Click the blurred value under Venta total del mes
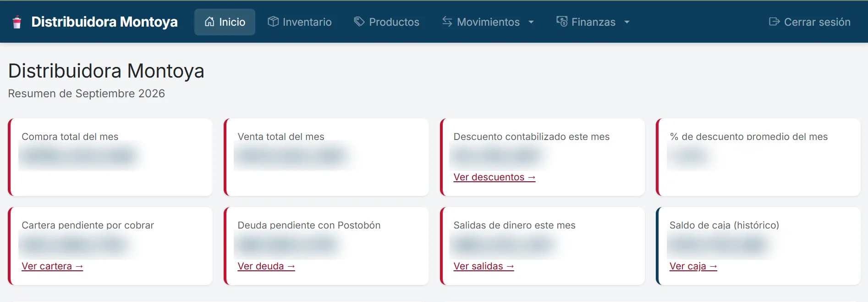Viewport: 868px width, 302px height. (x=291, y=156)
